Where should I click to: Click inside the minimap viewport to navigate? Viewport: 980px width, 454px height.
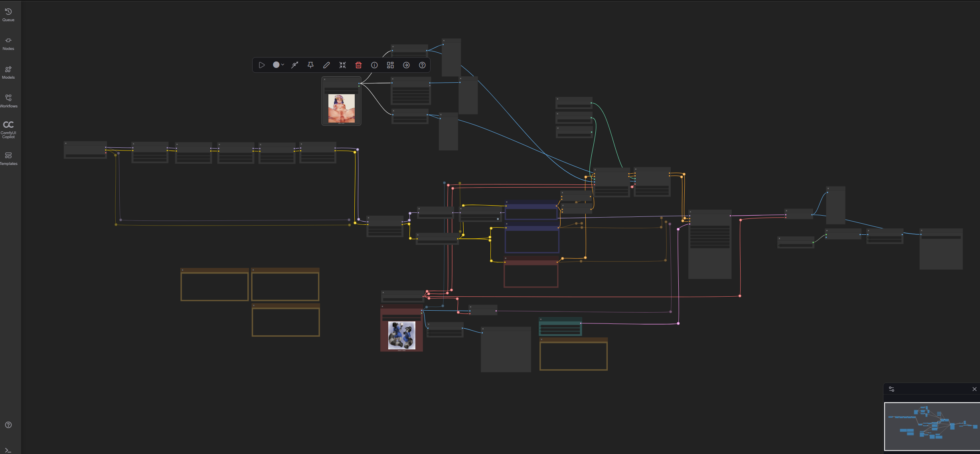(932, 426)
